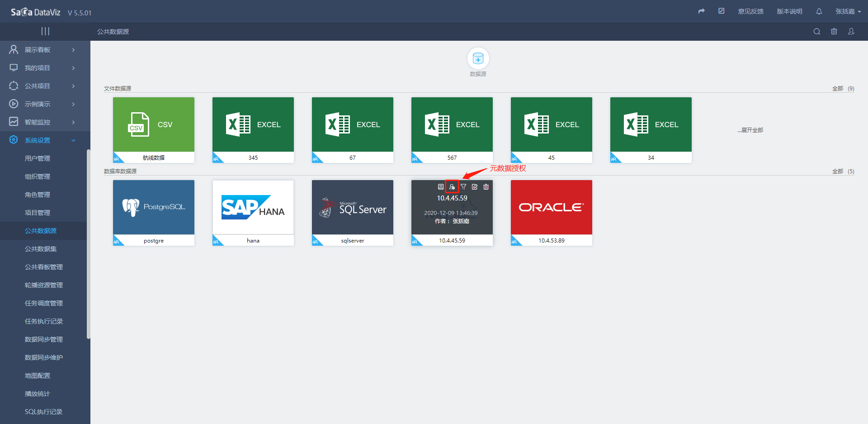Screen dimensions: 868x424
Task: Expand the 示例演示 menu chevron
Action: [x=73, y=104]
